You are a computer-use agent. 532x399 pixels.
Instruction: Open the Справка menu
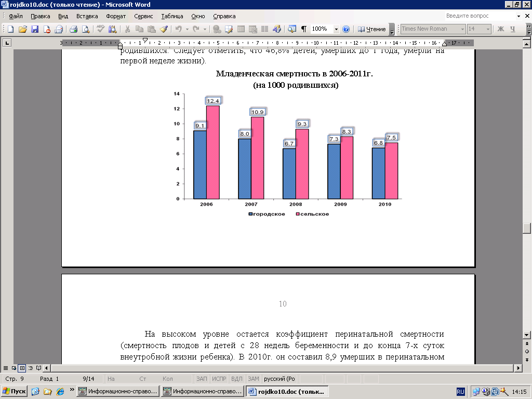(224, 16)
